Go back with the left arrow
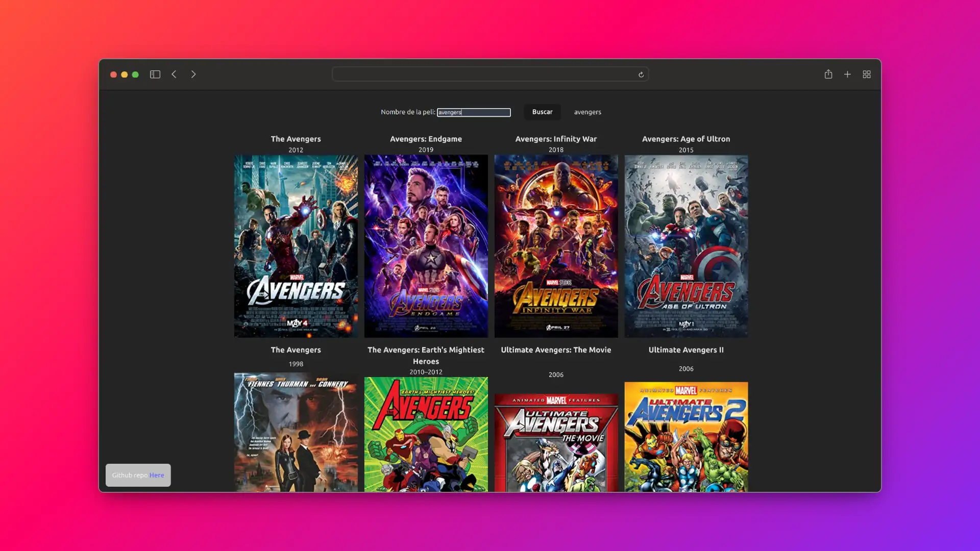Image resolution: width=980 pixels, height=551 pixels. 174,74
